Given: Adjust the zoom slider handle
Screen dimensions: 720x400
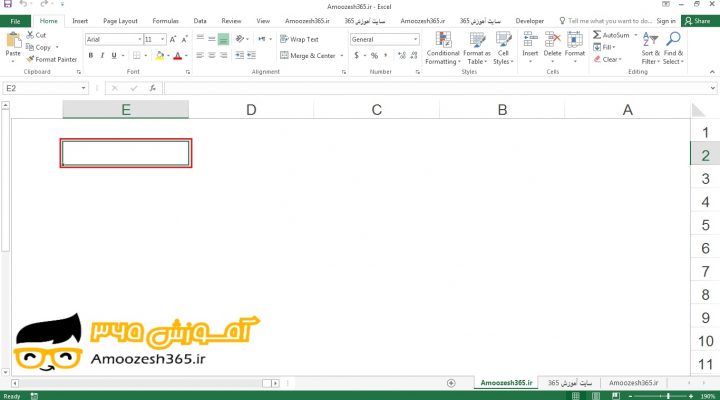Looking at the screenshot, I should click(x=668, y=396).
